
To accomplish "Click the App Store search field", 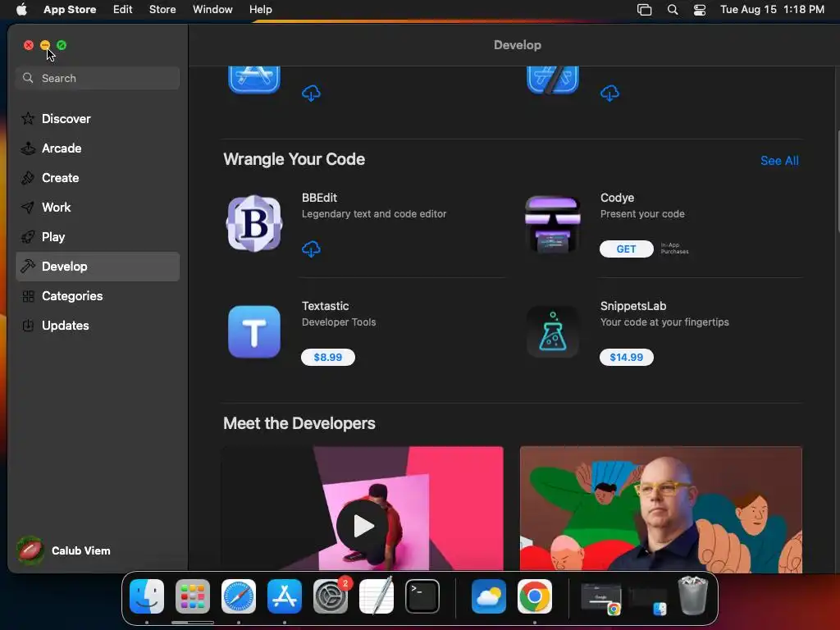I will pos(98,78).
